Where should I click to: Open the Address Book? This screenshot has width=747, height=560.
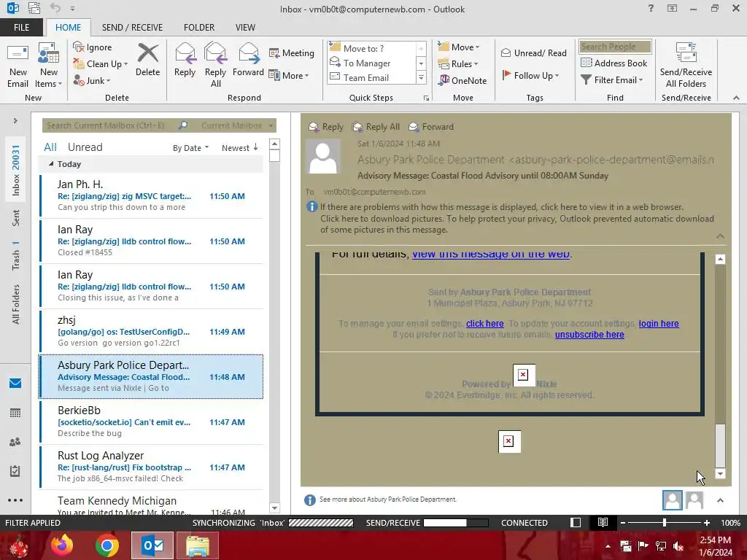click(614, 63)
